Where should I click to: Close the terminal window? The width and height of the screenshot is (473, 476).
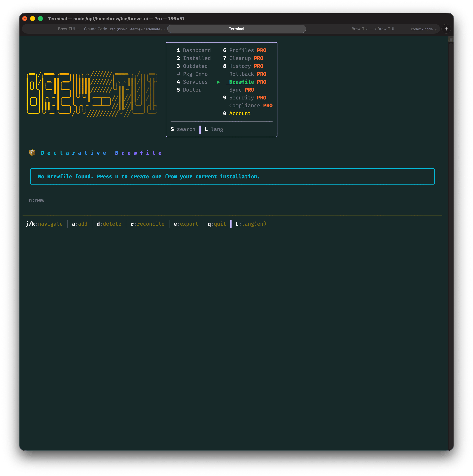25,19
